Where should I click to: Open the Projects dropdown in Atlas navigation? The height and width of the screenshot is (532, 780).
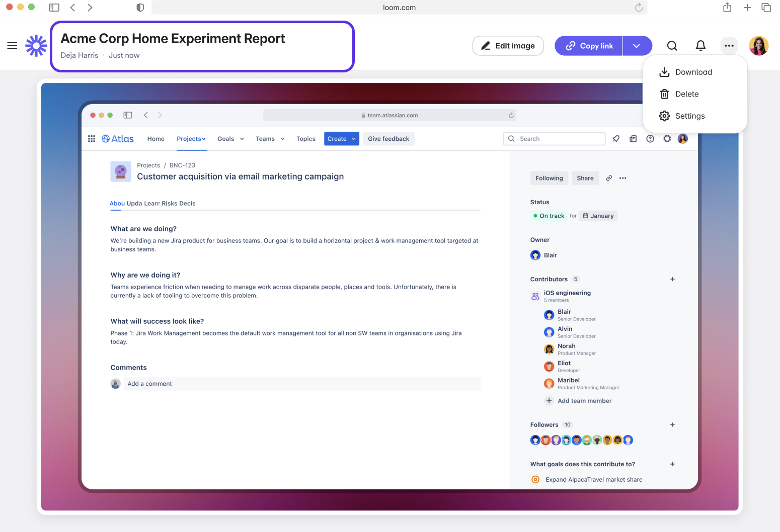[191, 138]
